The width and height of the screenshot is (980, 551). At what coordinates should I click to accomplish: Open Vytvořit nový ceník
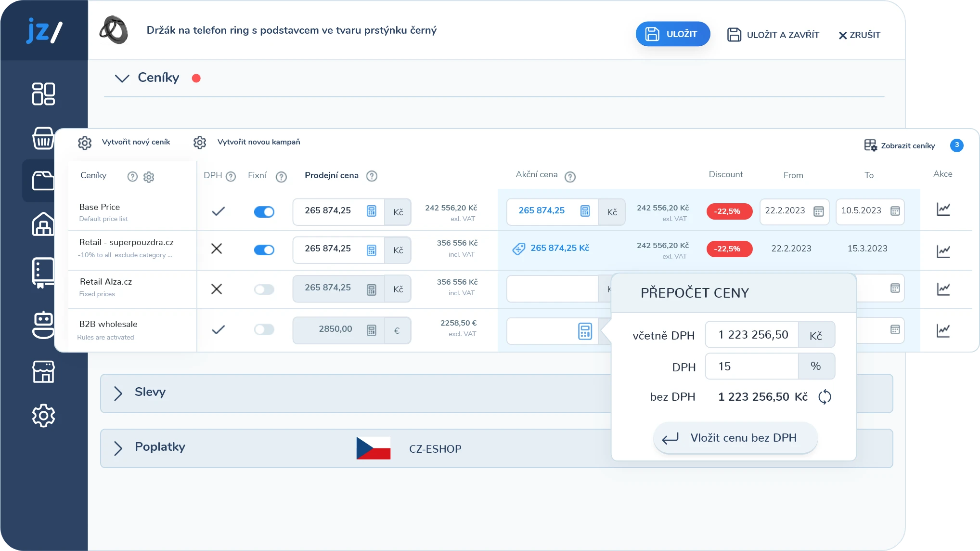(136, 142)
